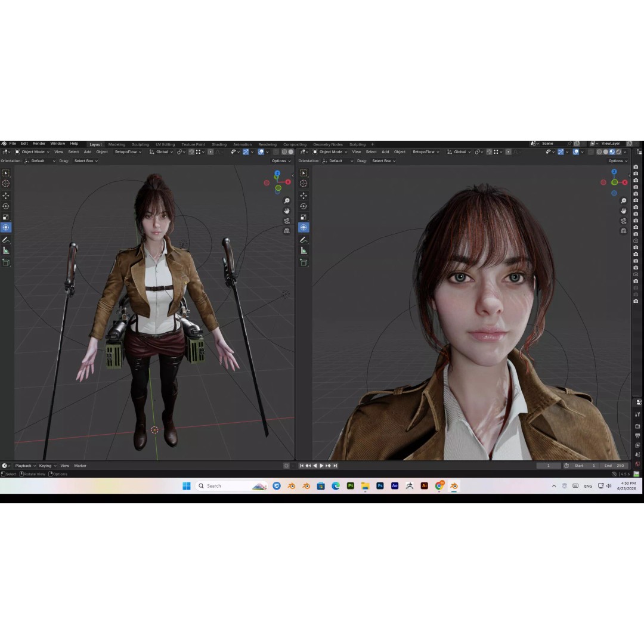
Task: Click the pan hand icon in left viewport
Action: click(287, 210)
